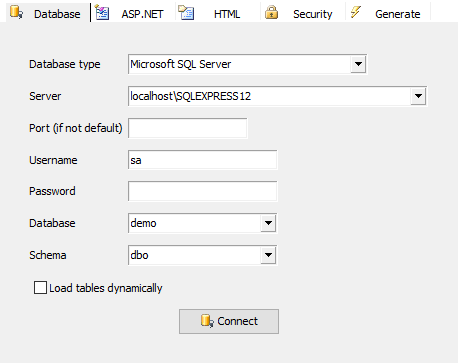Open the Schema dropdown arrow

tap(268, 255)
